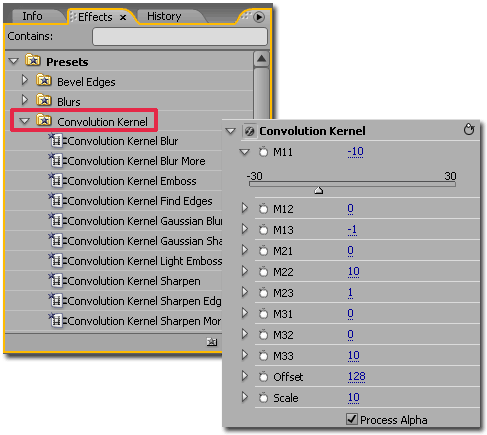The width and height of the screenshot is (487, 435).
Task: Select the Convolution Kernel Emboss preset name
Action: [132, 181]
